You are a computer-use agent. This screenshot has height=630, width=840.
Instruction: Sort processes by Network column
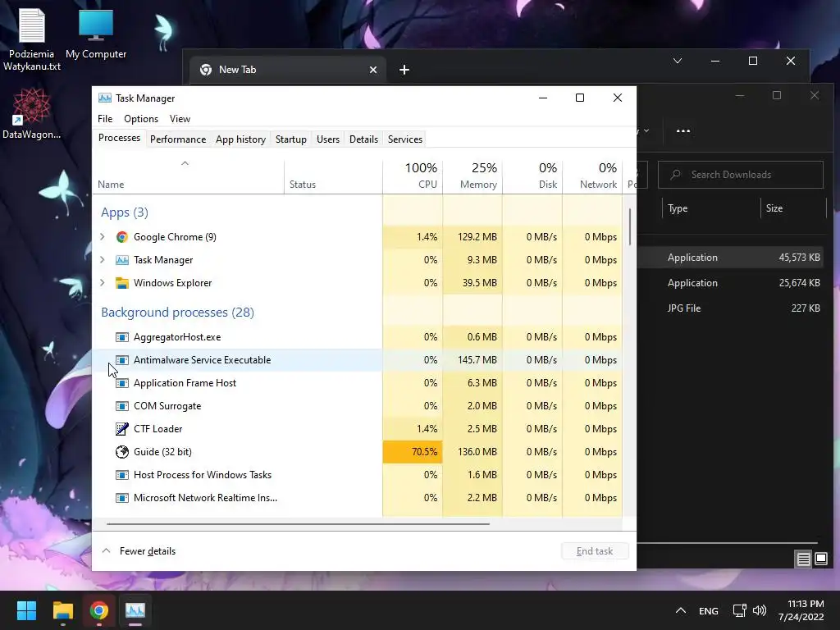(x=592, y=176)
